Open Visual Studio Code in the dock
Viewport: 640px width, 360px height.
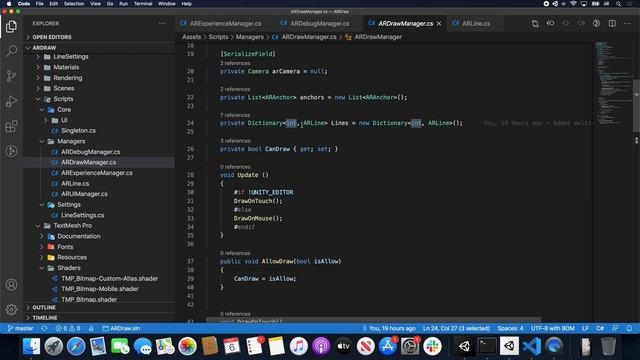[x=531, y=346]
